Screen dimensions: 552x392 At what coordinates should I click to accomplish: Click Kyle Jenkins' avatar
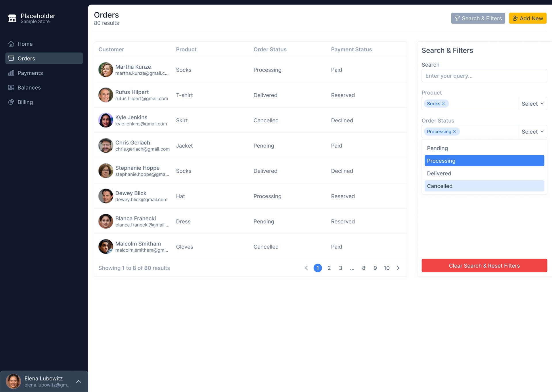point(106,120)
